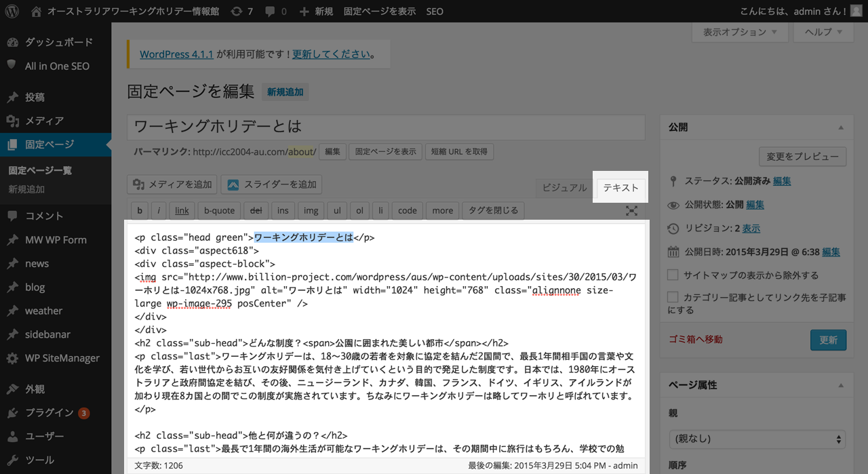Click 固定ページを表示 in the admin bar
The width and height of the screenshot is (868, 474).
pyautogui.click(x=380, y=11)
